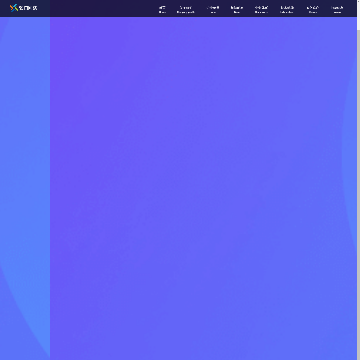
Task: Click the empty dark navbar area beside the logo
Action: [x=103, y=8]
